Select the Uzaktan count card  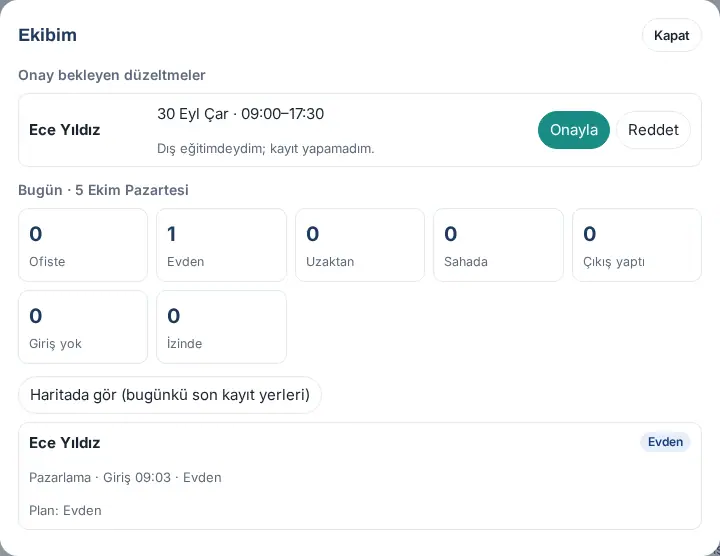[x=360, y=245]
